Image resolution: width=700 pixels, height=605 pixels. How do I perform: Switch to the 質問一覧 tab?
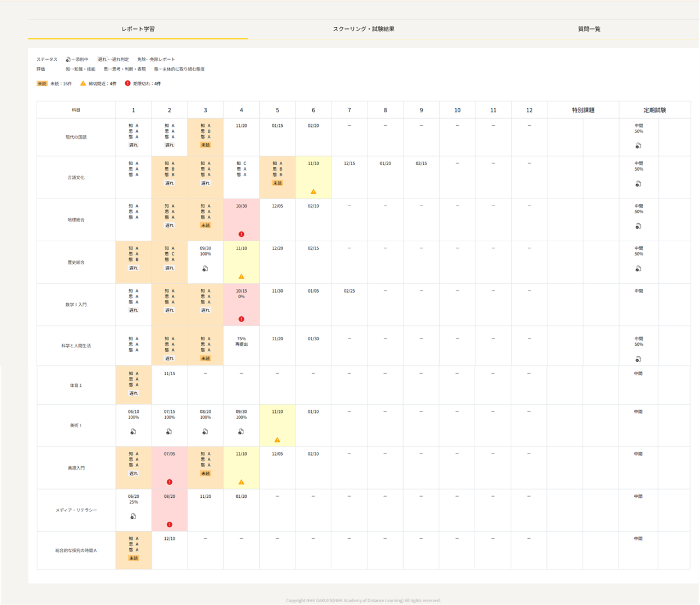click(589, 29)
